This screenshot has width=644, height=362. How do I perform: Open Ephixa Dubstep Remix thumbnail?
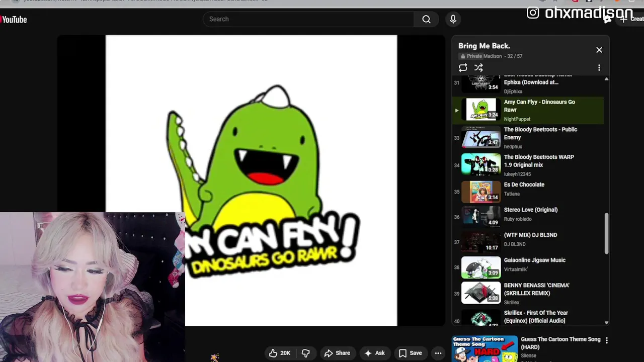(x=481, y=83)
